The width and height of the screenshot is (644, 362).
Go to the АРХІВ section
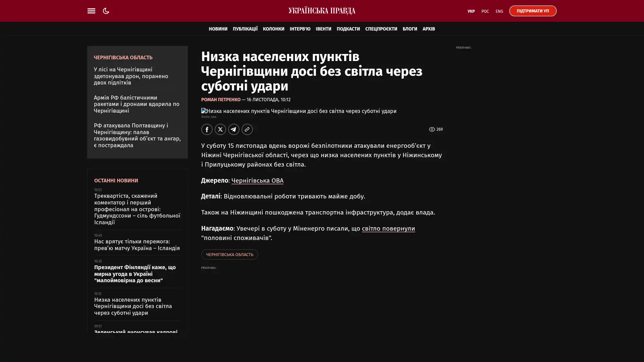click(x=428, y=29)
